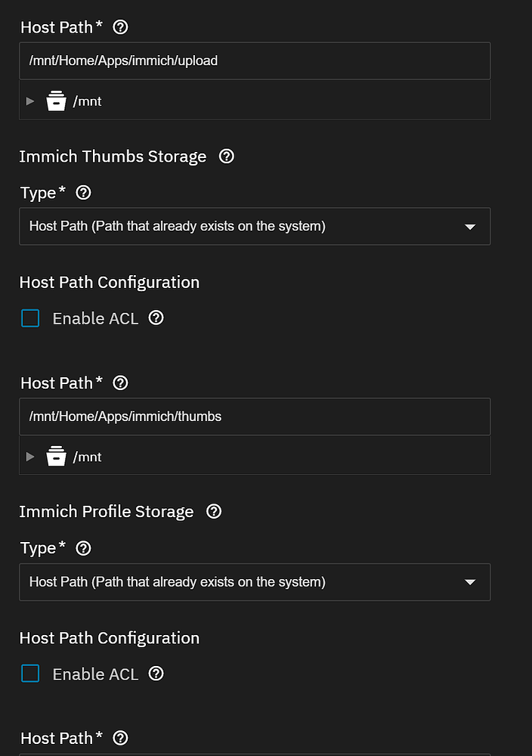The width and height of the screenshot is (532, 756).
Task: Click the help icon next to Immich Profile Storage
Action: pyautogui.click(x=213, y=511)
